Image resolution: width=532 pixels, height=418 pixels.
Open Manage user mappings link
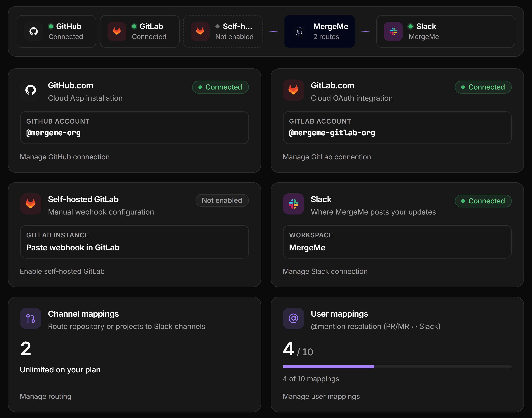(321, 396)
